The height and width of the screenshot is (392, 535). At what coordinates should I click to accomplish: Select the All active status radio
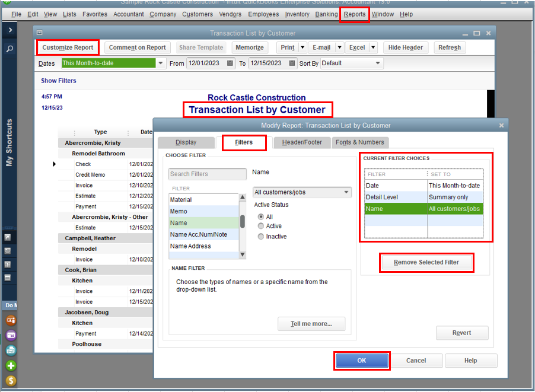coord(261,216)
